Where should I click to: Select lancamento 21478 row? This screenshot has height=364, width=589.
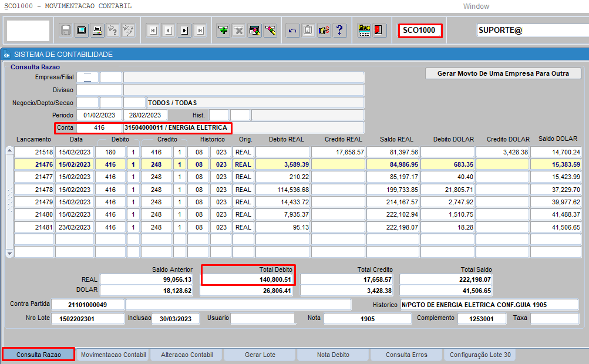(34, 190)
